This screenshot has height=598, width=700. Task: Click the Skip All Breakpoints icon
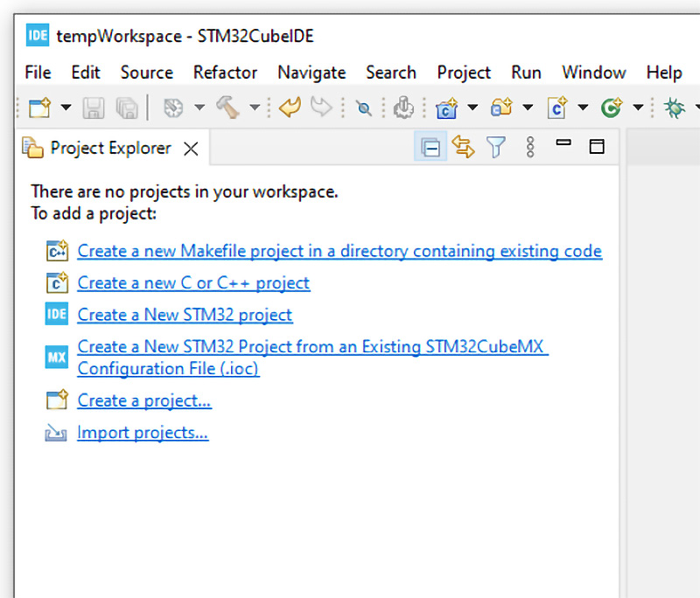tap(364, 108)
